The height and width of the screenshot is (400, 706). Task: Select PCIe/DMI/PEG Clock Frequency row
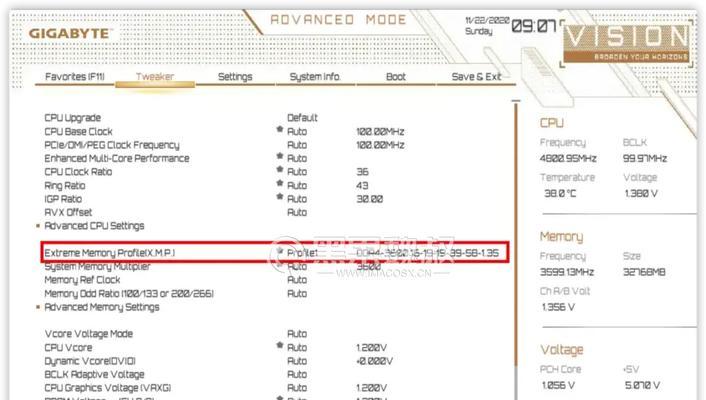pos(112,145)
